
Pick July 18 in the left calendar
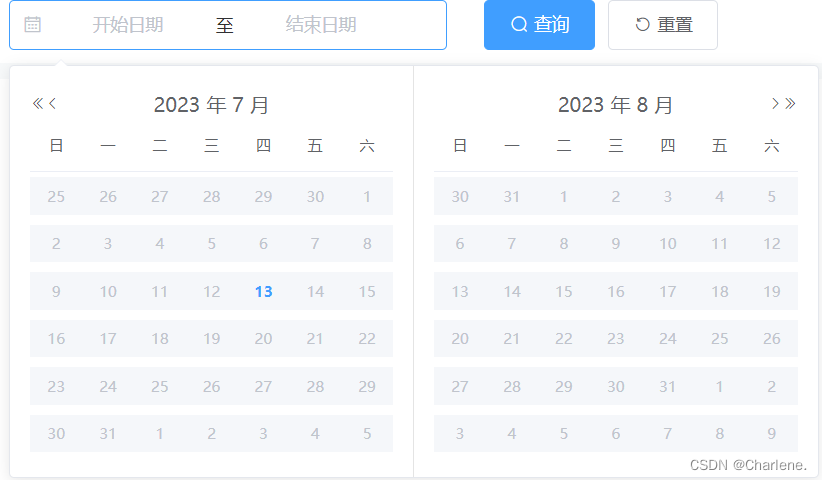point(160,339)
